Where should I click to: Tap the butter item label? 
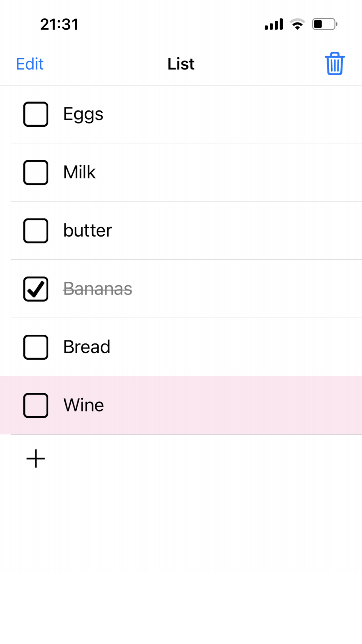[x=88, y=230]
